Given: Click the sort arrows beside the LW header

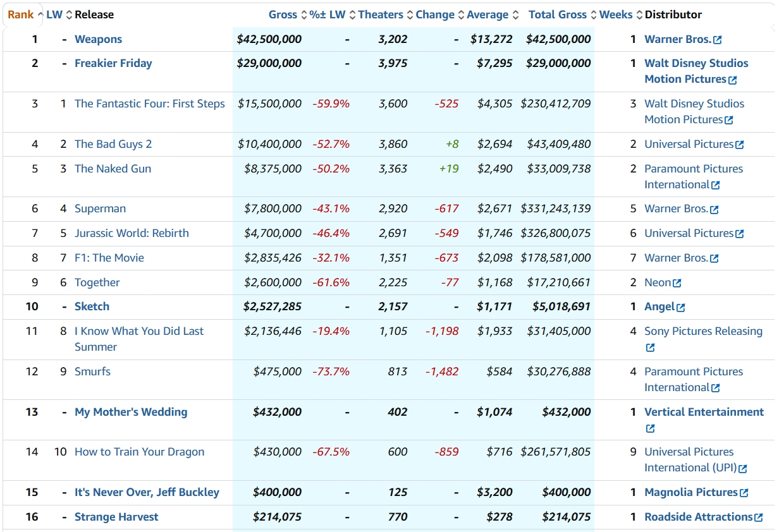Looking at the screenshot, I should coord(70,15).
